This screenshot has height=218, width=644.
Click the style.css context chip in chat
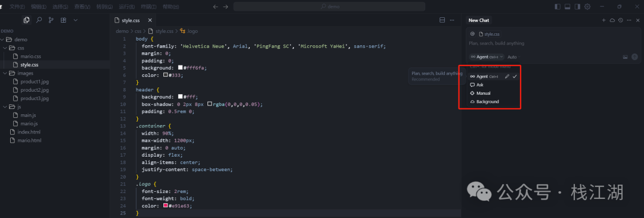tap(490, 34)
